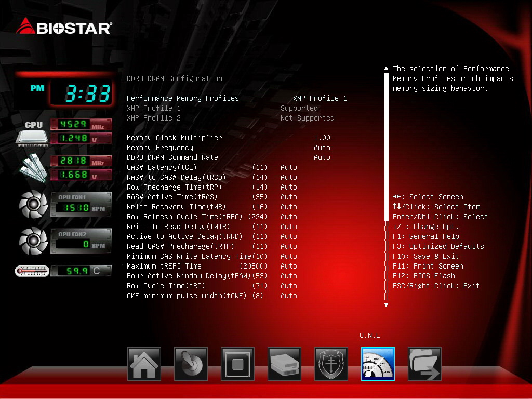The width and height of the screenshot is (532, 399).
Task: Open DDR3 DRAM Command Rate Auto option
Action: tap(322, 157)
